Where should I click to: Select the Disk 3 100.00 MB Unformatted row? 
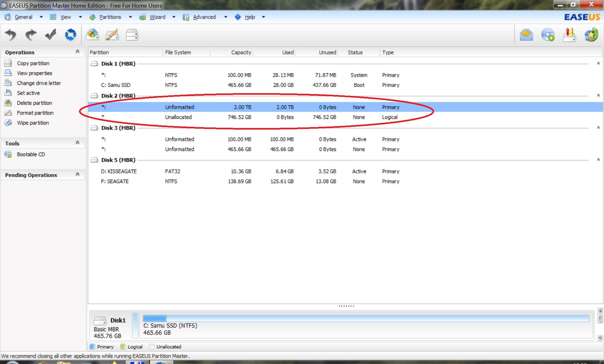(345, 139)
